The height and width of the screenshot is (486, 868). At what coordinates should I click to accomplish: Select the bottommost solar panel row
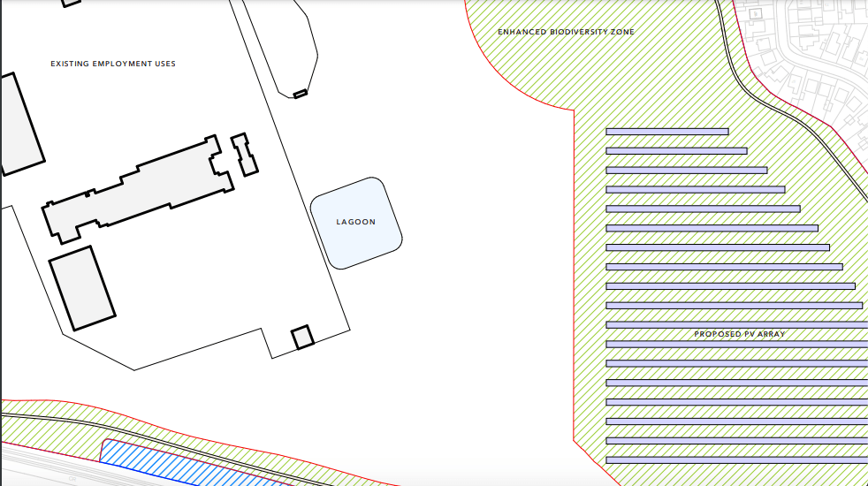tap(736, 460)
